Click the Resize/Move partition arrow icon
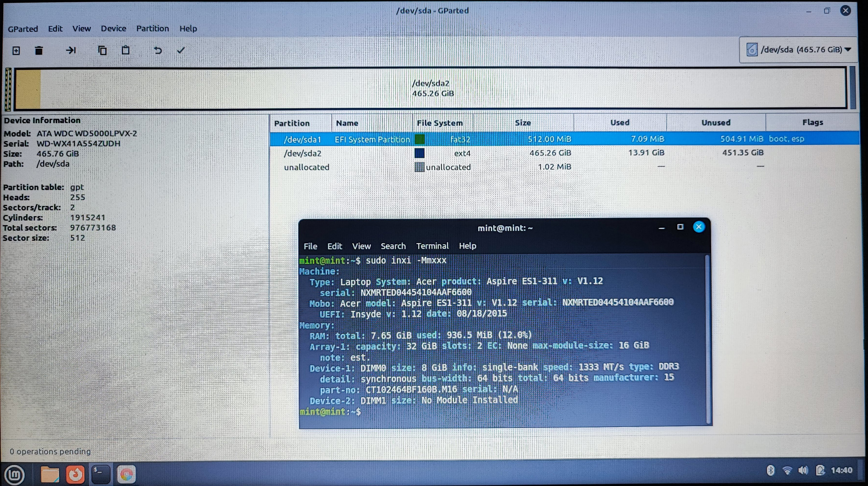Screen dimensions: 868x486 click(x=71, y=51)
